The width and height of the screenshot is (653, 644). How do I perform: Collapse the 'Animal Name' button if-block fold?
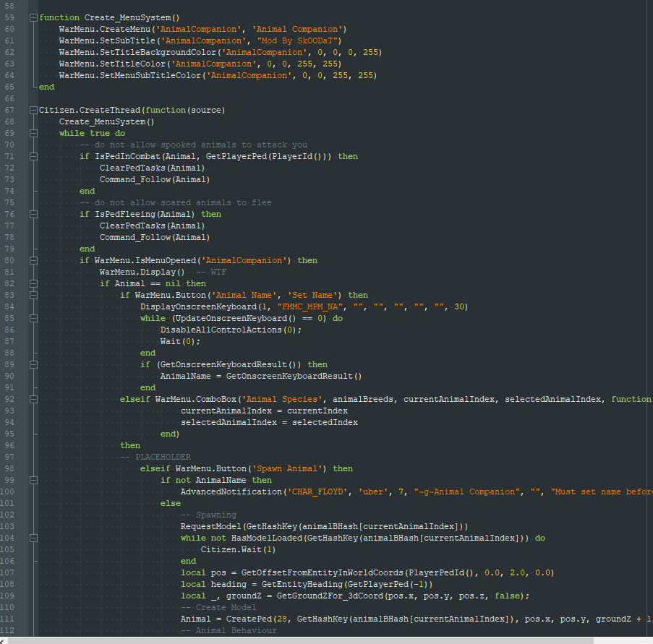(x=33, y=295)
